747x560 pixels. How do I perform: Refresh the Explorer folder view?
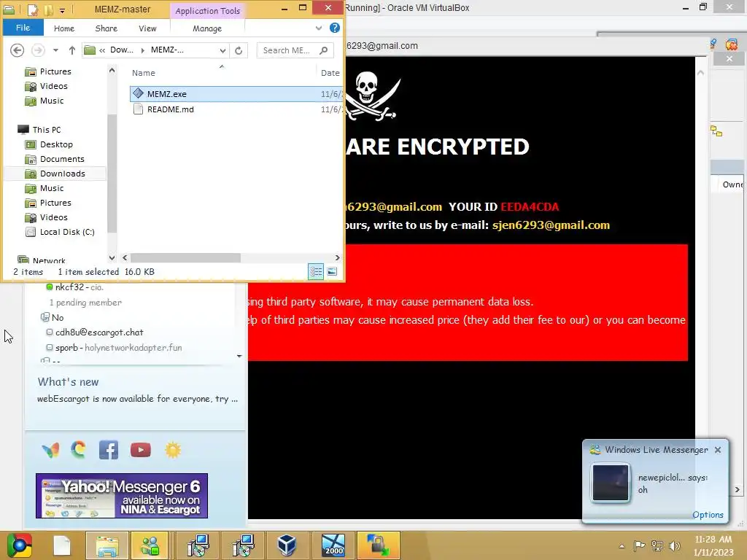(239, 50)
